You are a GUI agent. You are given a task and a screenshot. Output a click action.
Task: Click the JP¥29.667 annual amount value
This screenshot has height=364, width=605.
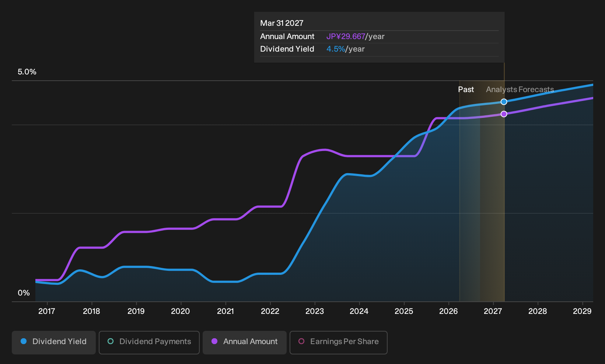[346, 36]
